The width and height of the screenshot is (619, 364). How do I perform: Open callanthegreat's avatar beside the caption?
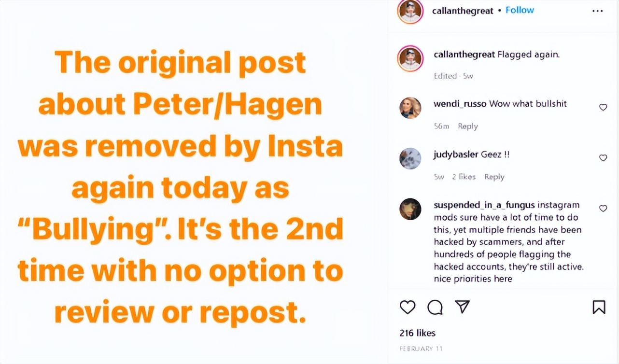(410, 59)
